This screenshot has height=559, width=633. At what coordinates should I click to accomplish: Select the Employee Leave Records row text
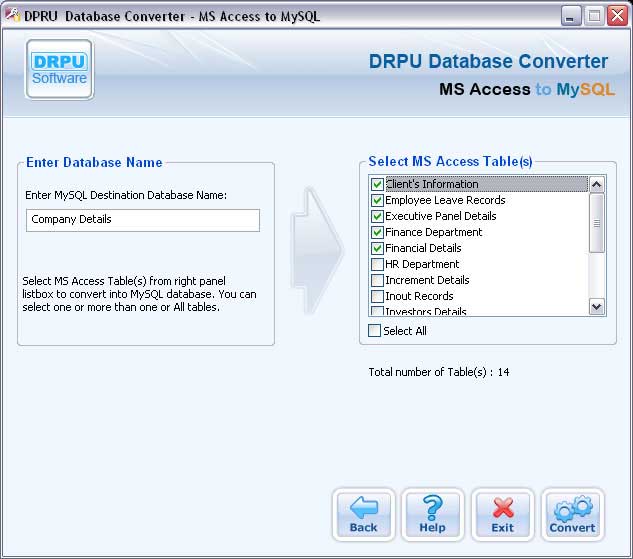(x=445, y=200)
